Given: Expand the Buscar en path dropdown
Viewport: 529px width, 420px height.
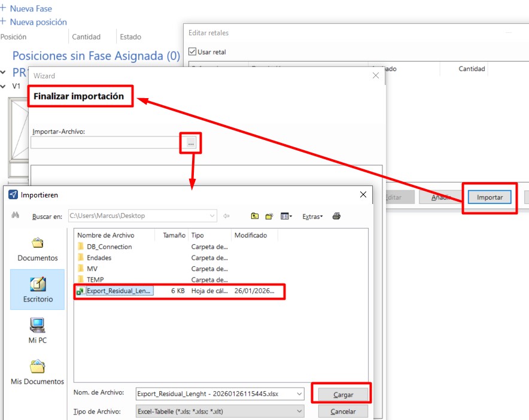Looking at the screenshot, I should point(212,216).
